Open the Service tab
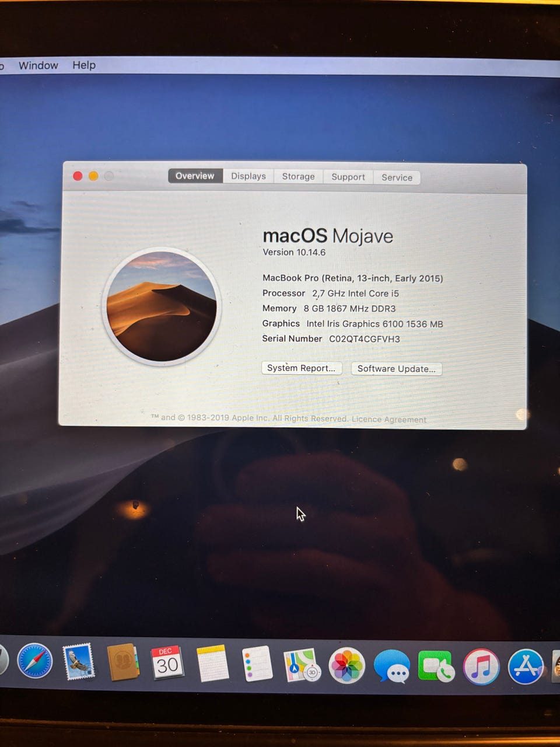 (x=397, y=177)
